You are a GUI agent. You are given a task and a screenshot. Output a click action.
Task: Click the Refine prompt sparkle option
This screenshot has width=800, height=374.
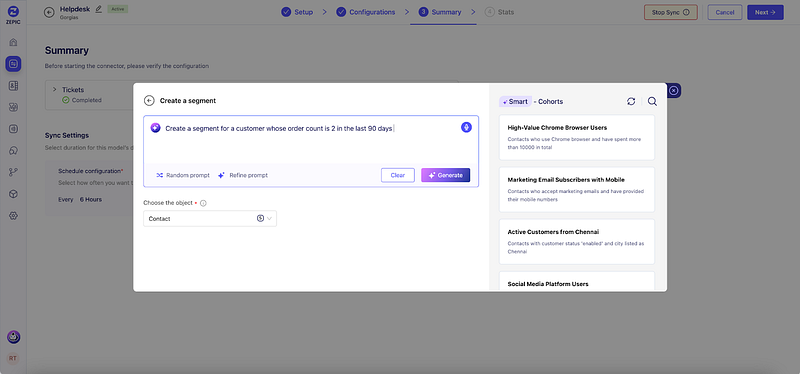[x=243, y=175]
